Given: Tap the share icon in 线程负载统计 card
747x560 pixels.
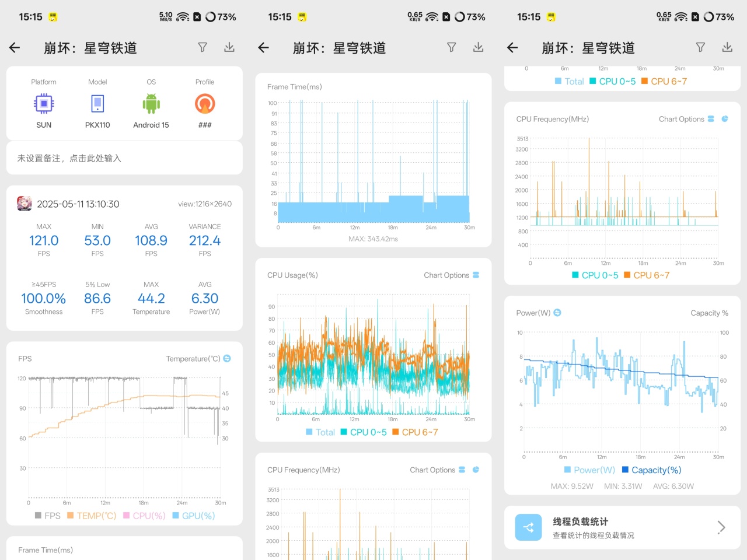Looking at the screenshot, I should pyautogui.click(x=528, y=527).
